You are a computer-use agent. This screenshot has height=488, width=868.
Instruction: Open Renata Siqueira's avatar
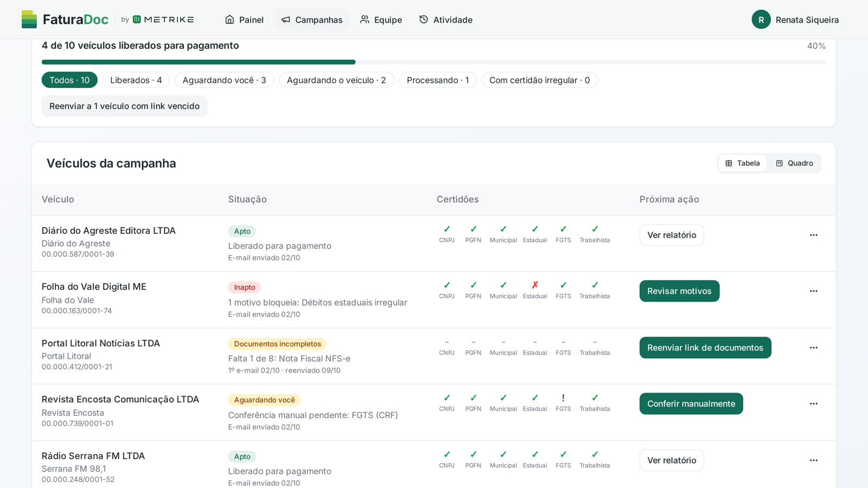tap(761, 20)
